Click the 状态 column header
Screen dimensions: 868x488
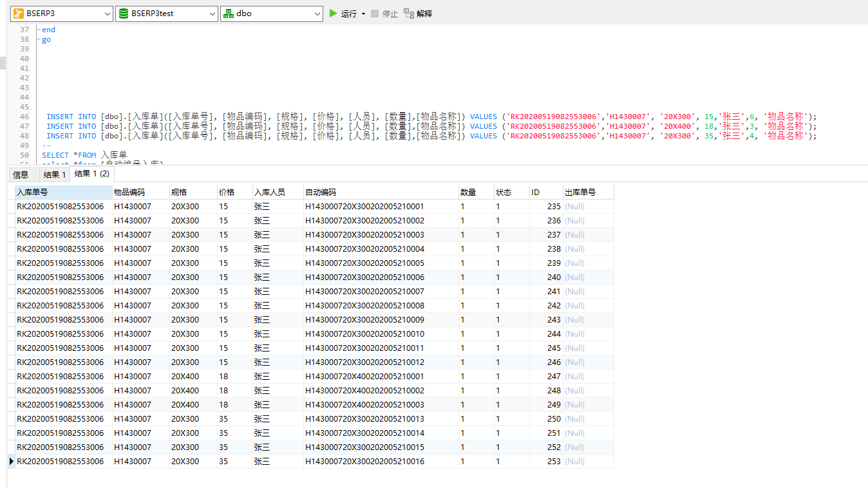511,192
